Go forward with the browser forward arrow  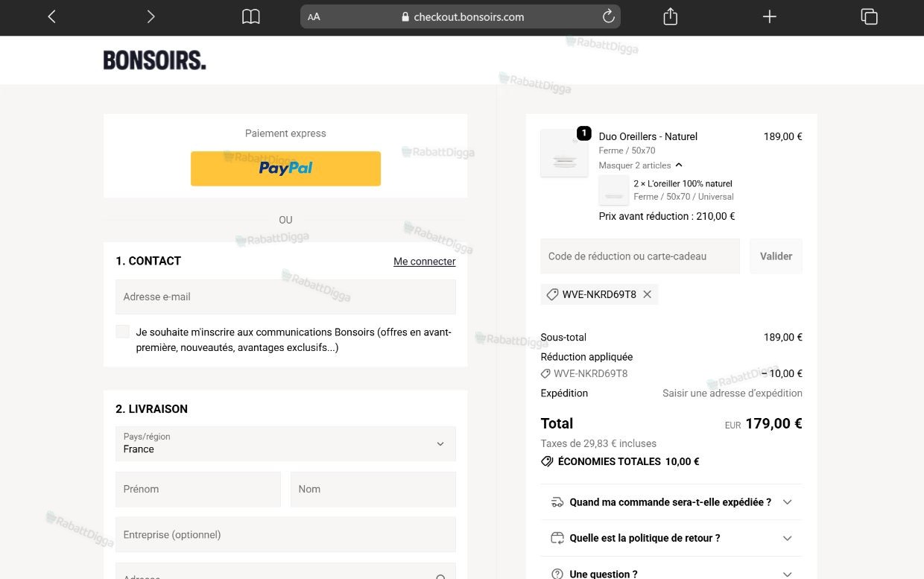tap(151, 16)
